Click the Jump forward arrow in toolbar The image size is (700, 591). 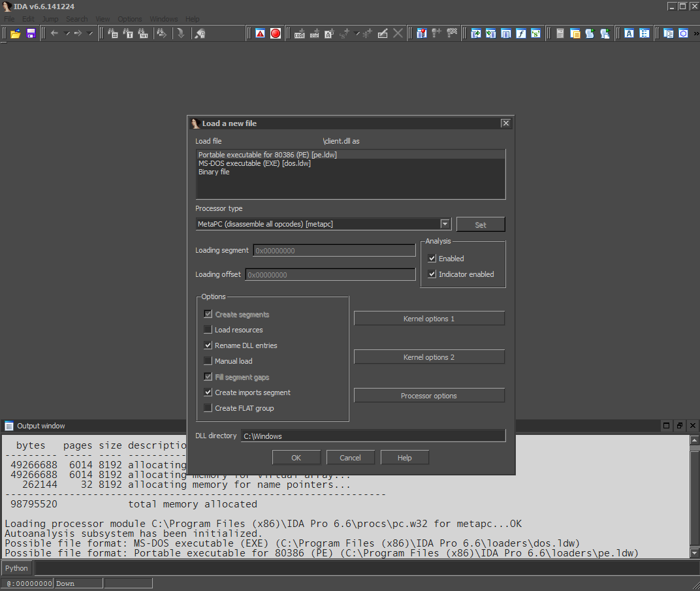(78, 33)
